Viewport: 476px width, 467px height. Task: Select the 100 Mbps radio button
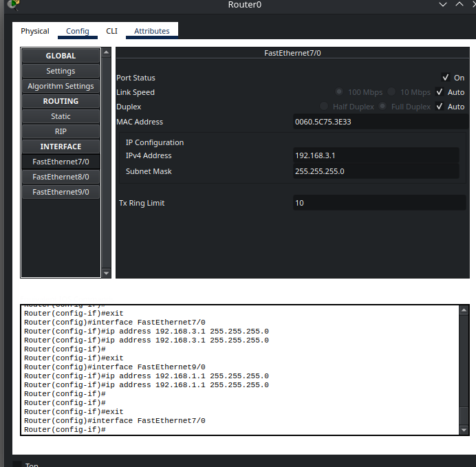click(339, 92)
